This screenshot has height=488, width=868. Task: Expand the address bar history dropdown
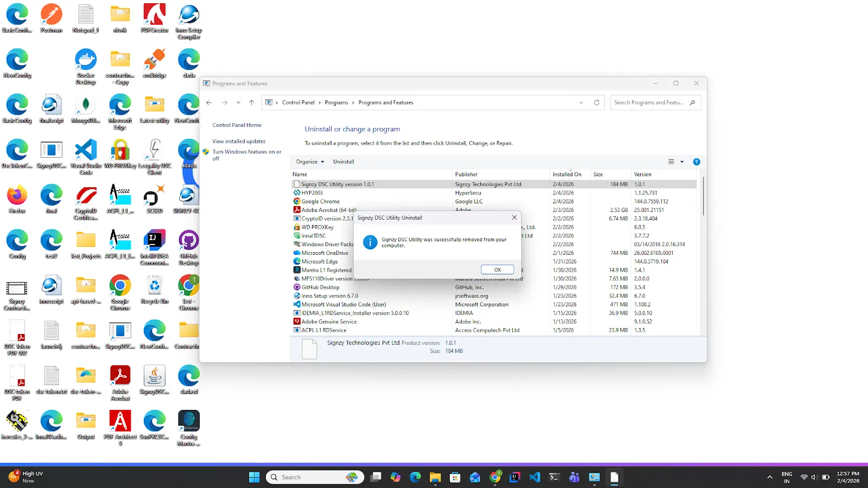[x=582, y=102]
